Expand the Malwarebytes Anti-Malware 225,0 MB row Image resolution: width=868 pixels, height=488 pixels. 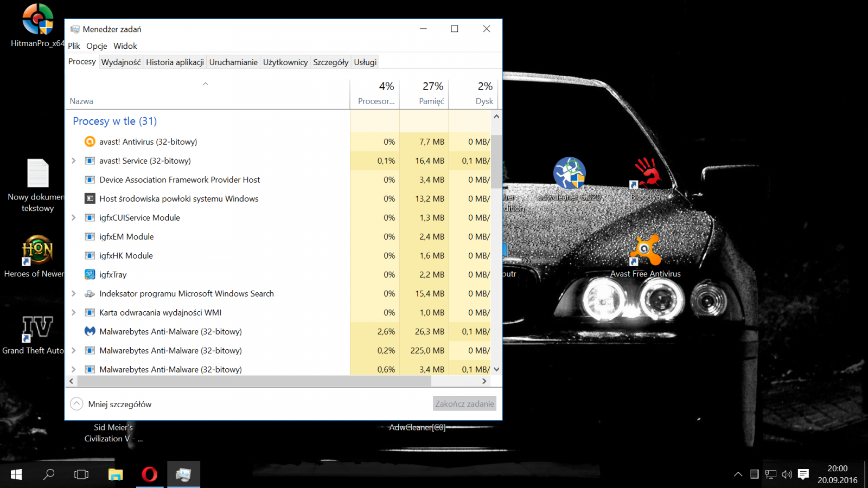coord(74,350)
